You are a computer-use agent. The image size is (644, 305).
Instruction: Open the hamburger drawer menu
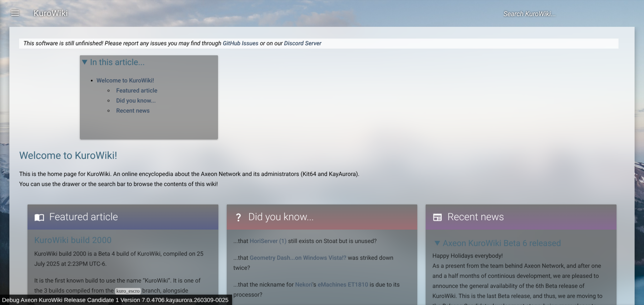pos(15,13)
